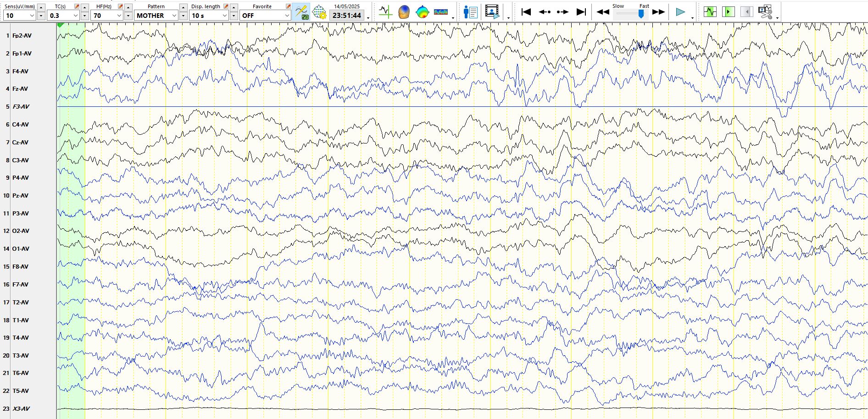This screenshot has width=868, height=419.
Task: Show the 2D topographic scalp map
Action: click(x=422, y=12)
